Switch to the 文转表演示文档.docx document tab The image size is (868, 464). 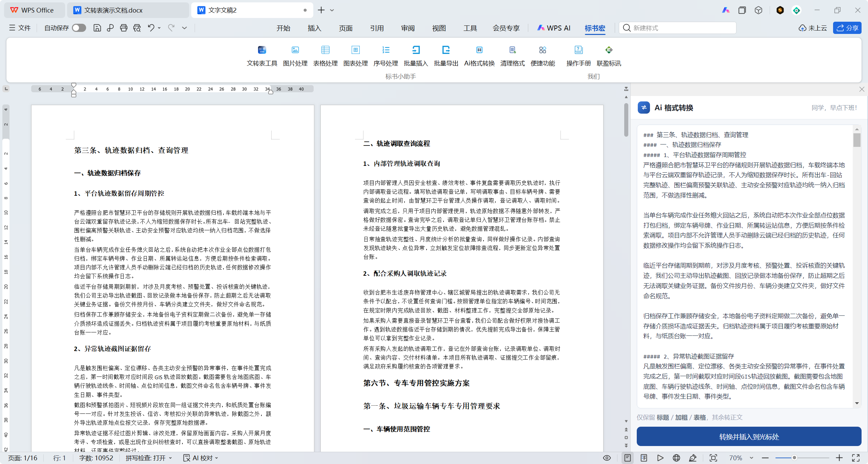127,10
